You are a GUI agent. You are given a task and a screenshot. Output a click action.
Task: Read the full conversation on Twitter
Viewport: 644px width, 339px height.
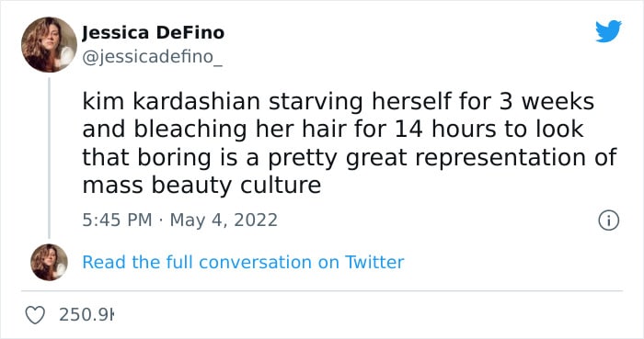[243, 262]
